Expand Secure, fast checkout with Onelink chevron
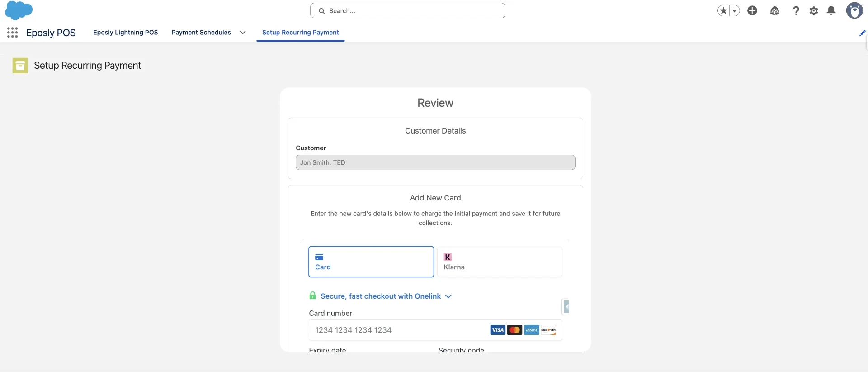This screenshot has height=372, width=868. [x=448, y=296]
